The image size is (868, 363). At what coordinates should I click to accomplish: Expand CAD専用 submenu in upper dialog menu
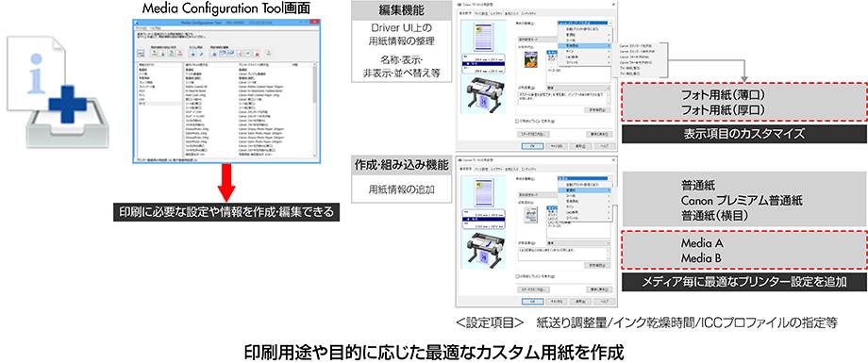(585, 57)
